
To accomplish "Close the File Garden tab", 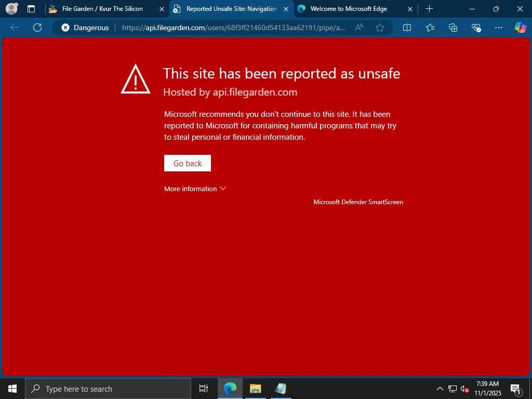I will point(162,9).
